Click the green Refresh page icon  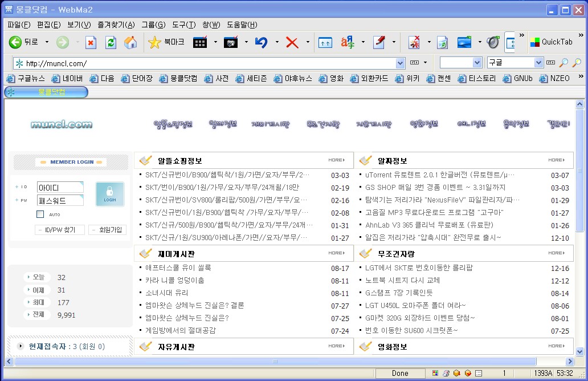tap(111, 42)
